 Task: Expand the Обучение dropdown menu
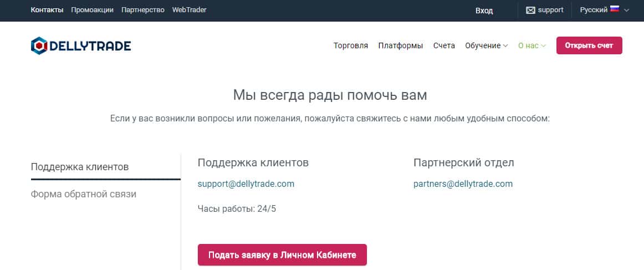click(486, 45)
